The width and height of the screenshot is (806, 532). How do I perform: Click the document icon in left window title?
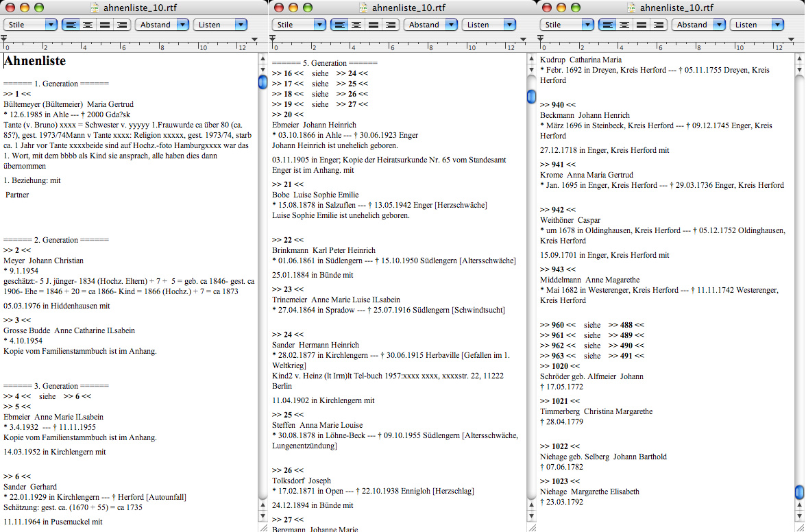pos(95,8)
